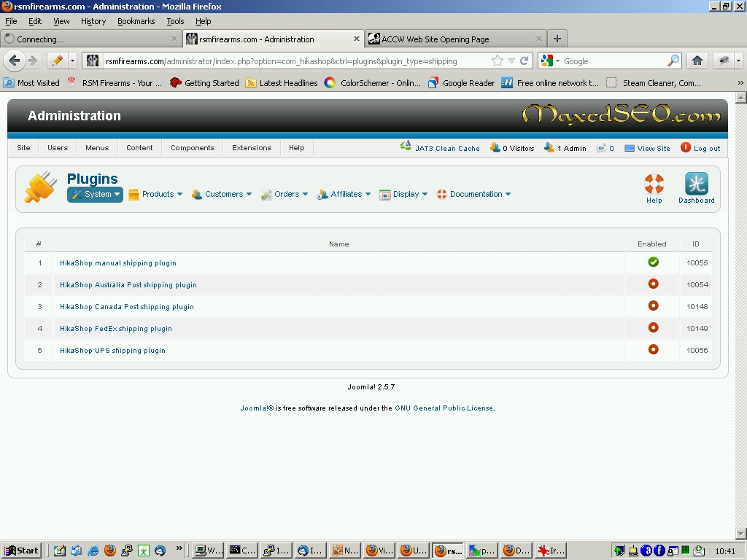Viewport: 747px width, 560px height.
Task: Open the HikaShop UPS shipping plugin link
Action: pos(112,351)
